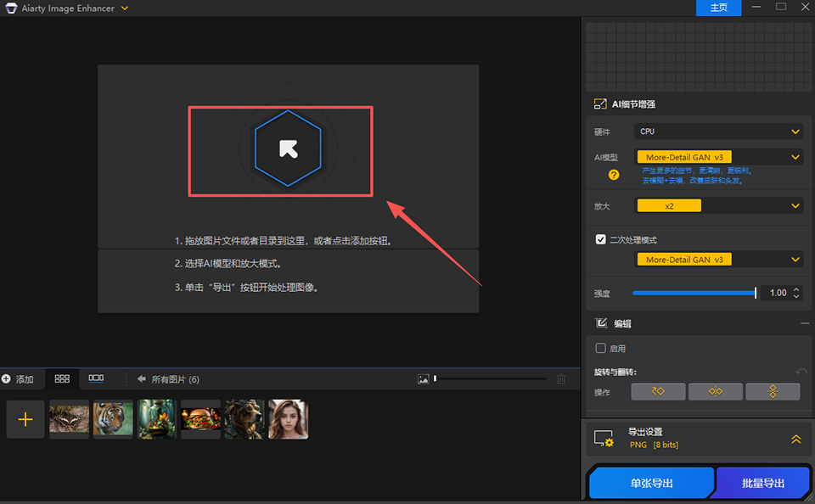This screenshot has width=815, height=504.
Task: Toggle the 二次处理模式 checkbox
Action: tap(600, 239)
